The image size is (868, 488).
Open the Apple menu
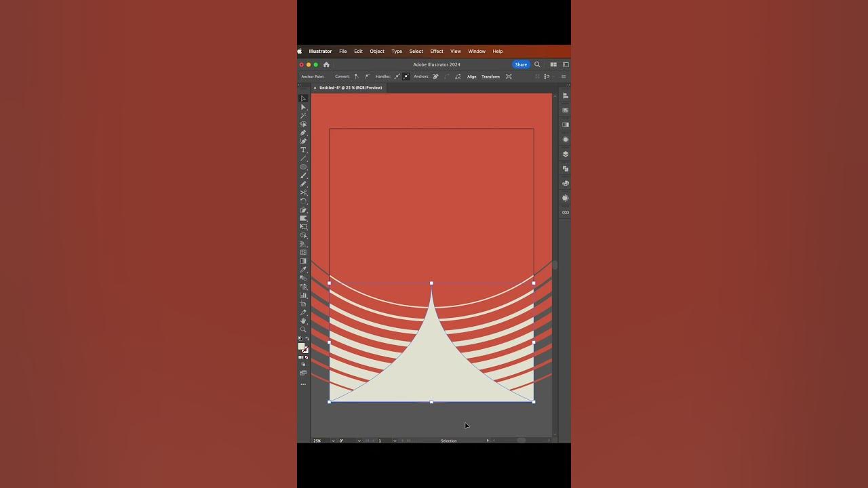(300, 52)
